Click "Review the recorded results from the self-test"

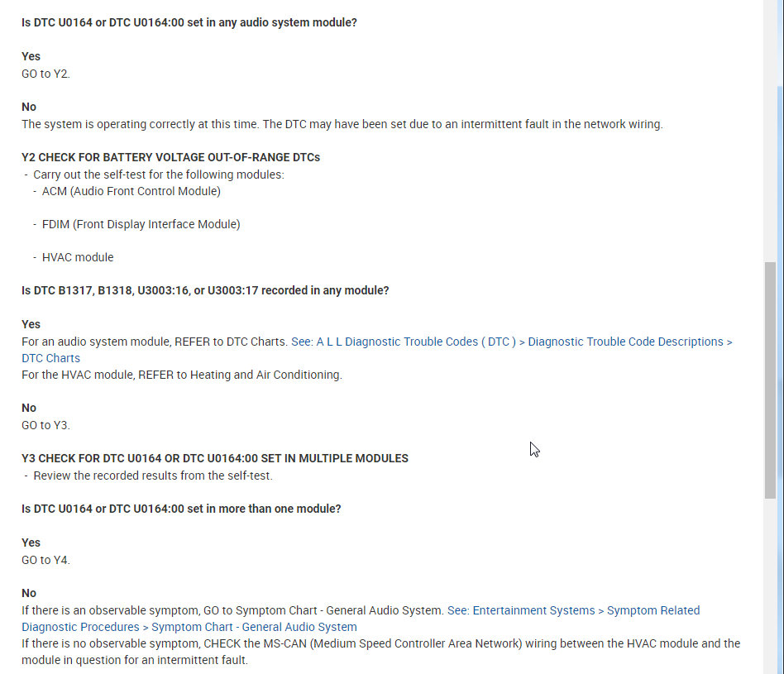click(153, 476)
